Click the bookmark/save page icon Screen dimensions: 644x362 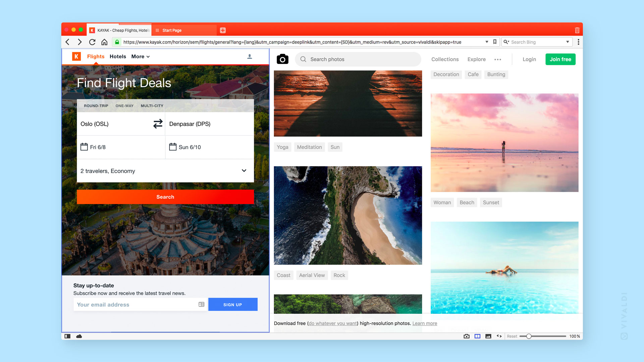pyautogui.click(x=495, y=42)
